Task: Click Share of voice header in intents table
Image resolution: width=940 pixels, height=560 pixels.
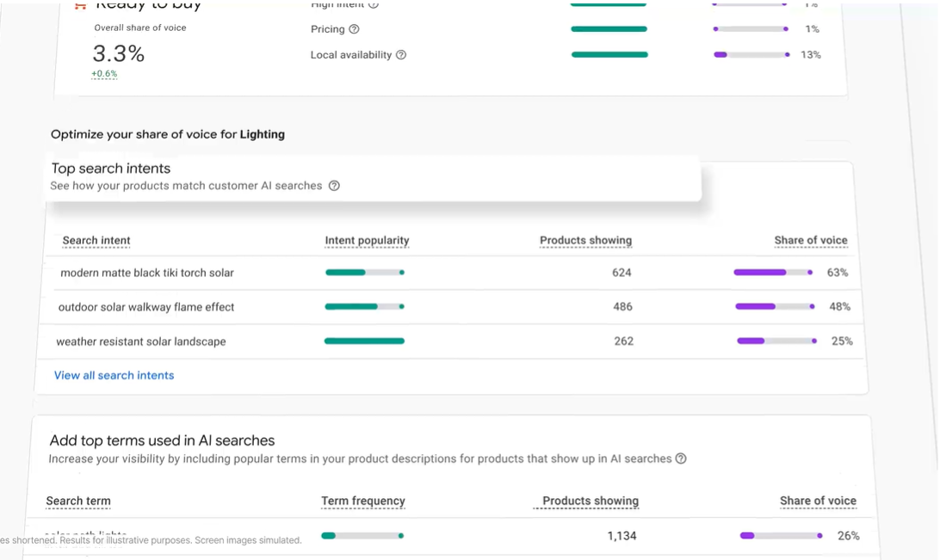Action: 811,240
